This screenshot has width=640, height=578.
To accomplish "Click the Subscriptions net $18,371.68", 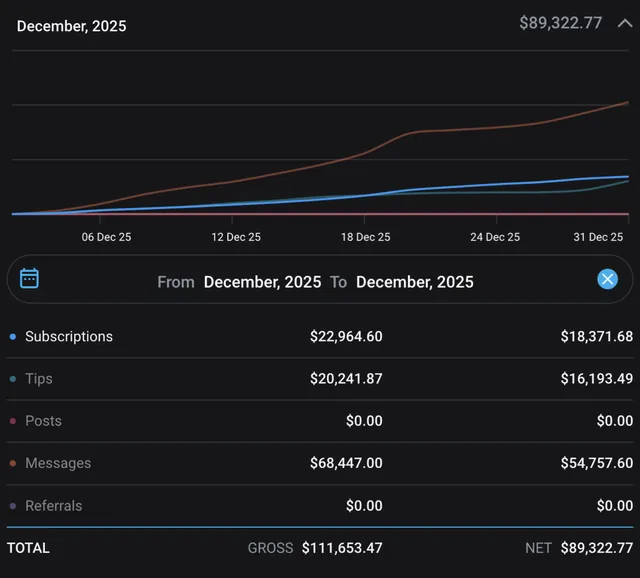I will point(597,336).
